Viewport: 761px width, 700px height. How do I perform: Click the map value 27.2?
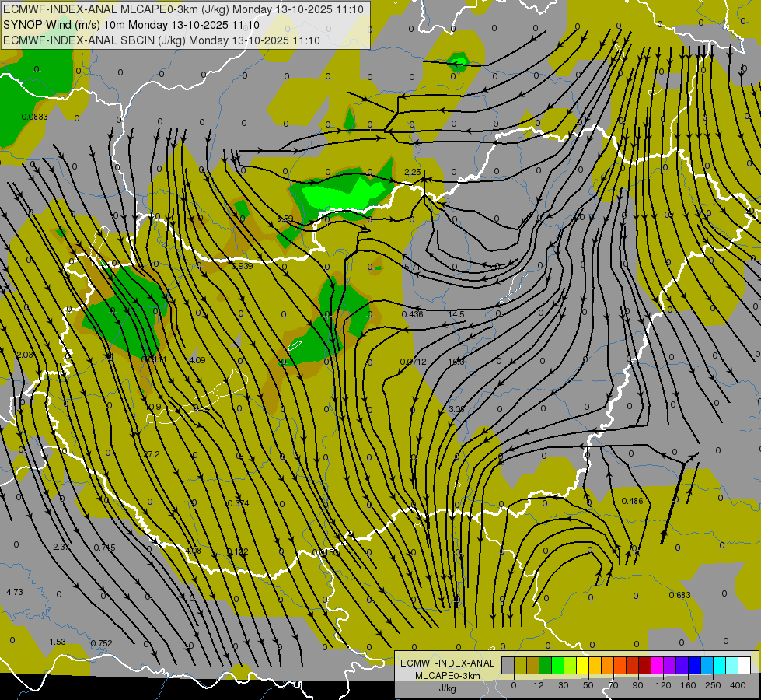click(x=152, y=454)
